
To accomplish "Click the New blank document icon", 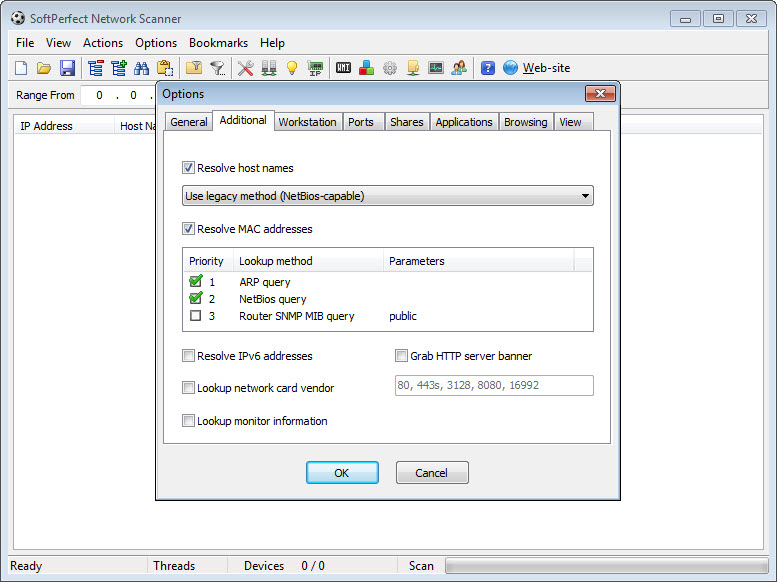I will [x=21, y=68].
